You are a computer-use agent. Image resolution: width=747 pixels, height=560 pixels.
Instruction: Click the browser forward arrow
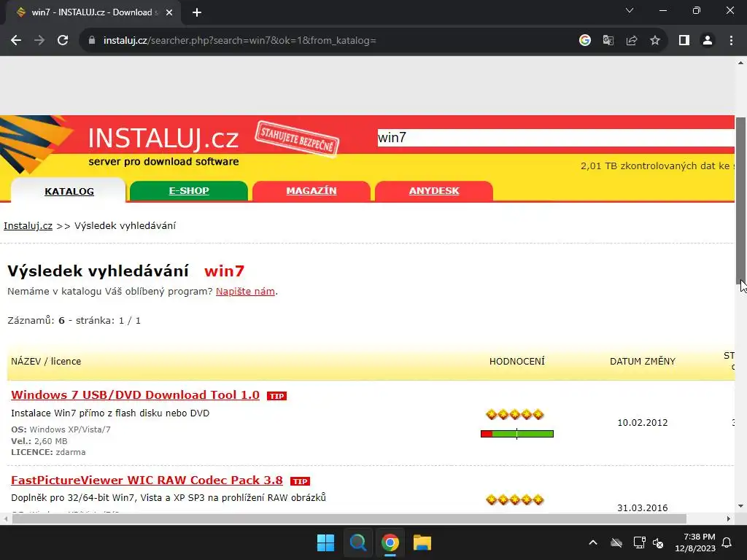pyautogui.click(x=39, y=41)
